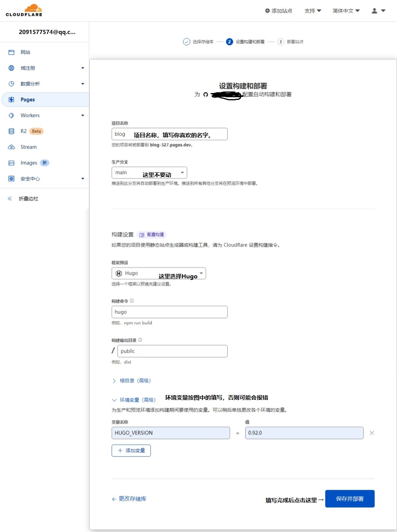The image size is (397, 532).
Task: Click the Pages lightning icon
Action: (x=11, y=100)
